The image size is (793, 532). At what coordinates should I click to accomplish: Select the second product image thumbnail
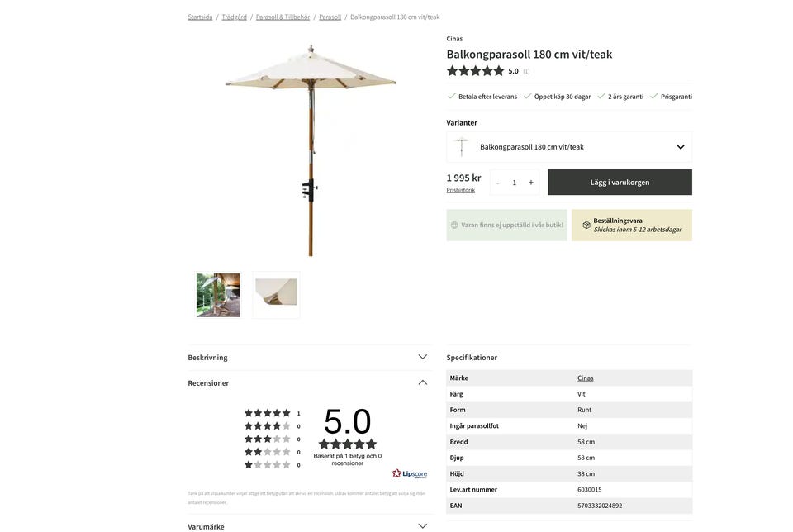pos(276,295)
